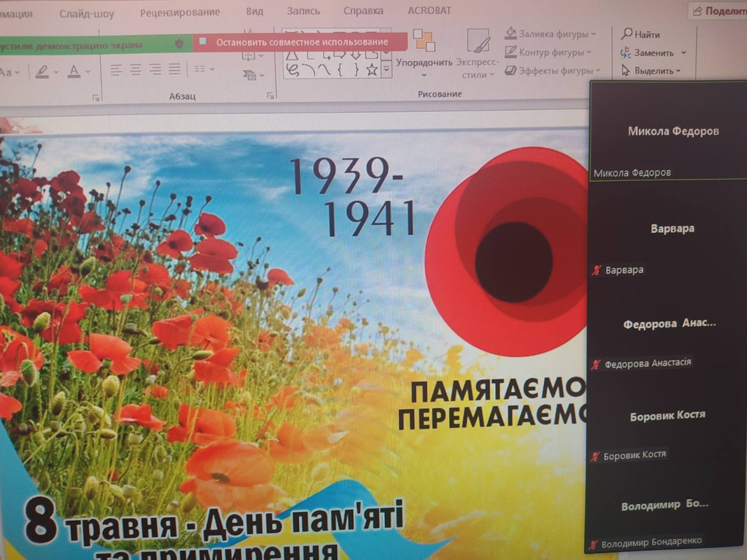Screen dimensions: 747x560
Task: Click Варвара's muted microphone icon
Action: coord(596,270)
